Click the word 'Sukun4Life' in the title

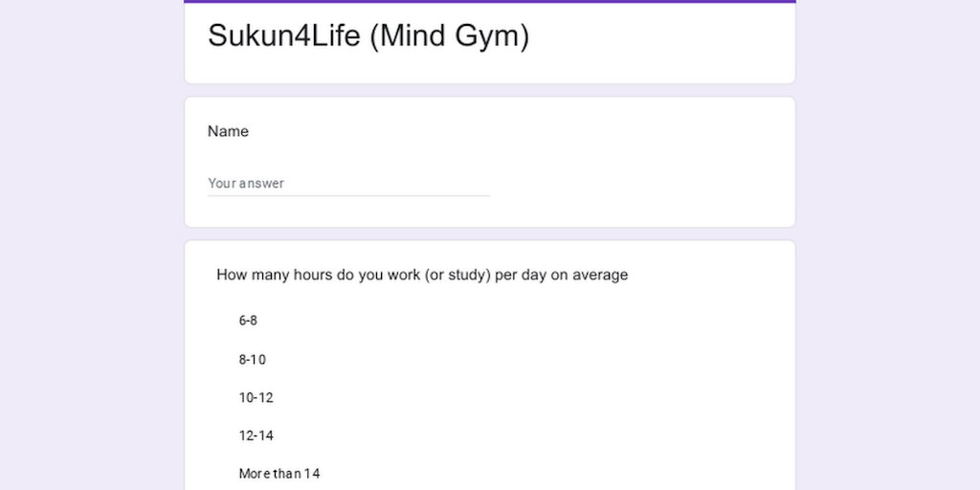coord(284,35)
